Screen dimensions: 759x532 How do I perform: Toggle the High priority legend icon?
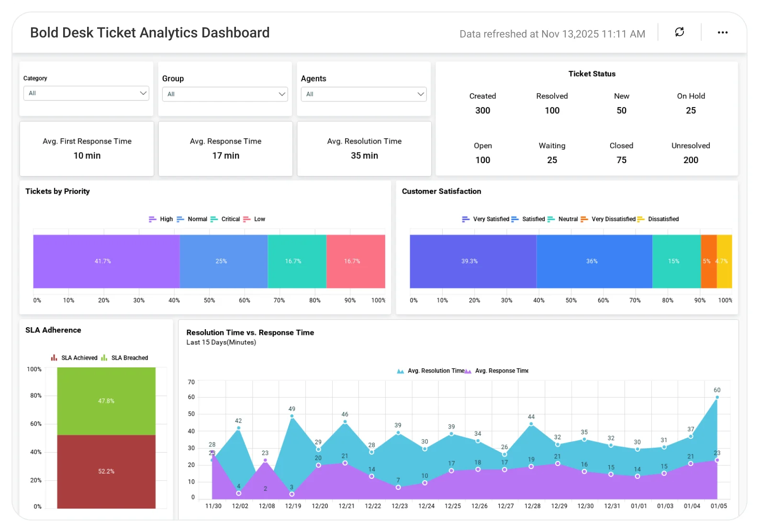coord(152,219)
